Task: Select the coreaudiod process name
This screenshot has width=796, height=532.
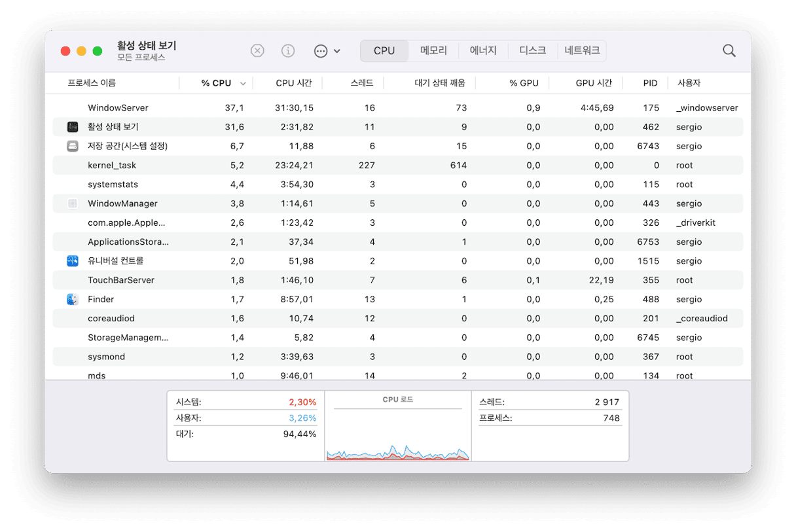Action: (x=111, y=319)
